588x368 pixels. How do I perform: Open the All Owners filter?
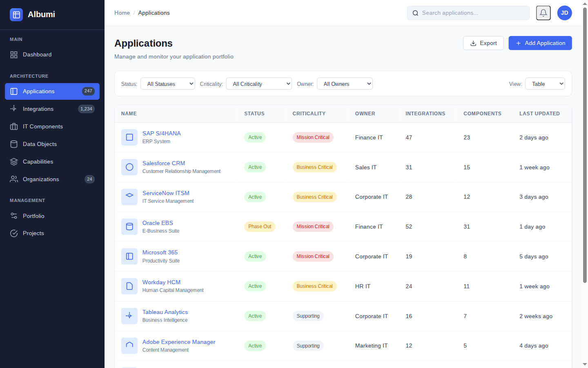pos(345,83)
